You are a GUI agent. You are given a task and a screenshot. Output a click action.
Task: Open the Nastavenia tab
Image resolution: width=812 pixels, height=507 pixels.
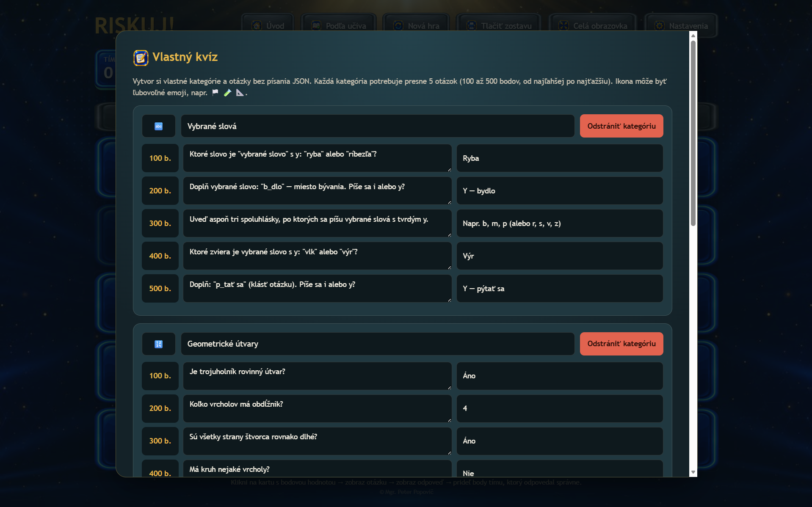point(681,26)
